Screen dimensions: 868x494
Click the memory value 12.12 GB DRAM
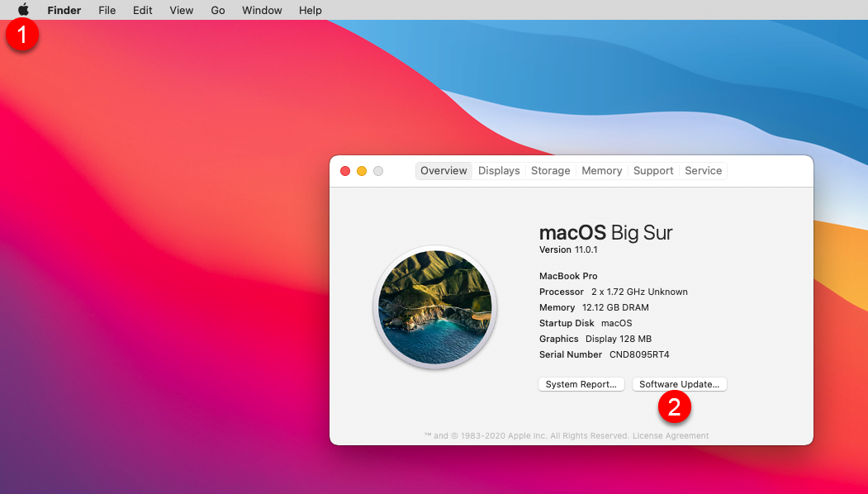(615, 307)
